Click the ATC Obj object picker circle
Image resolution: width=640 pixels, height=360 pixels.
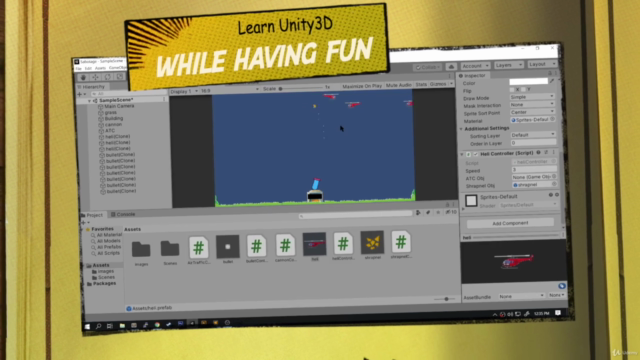coord(554,176)
